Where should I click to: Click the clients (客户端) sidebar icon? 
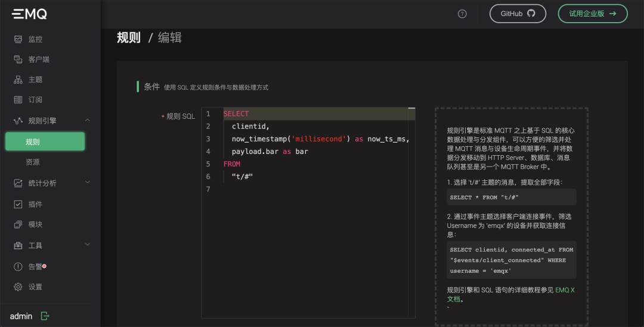18,60
